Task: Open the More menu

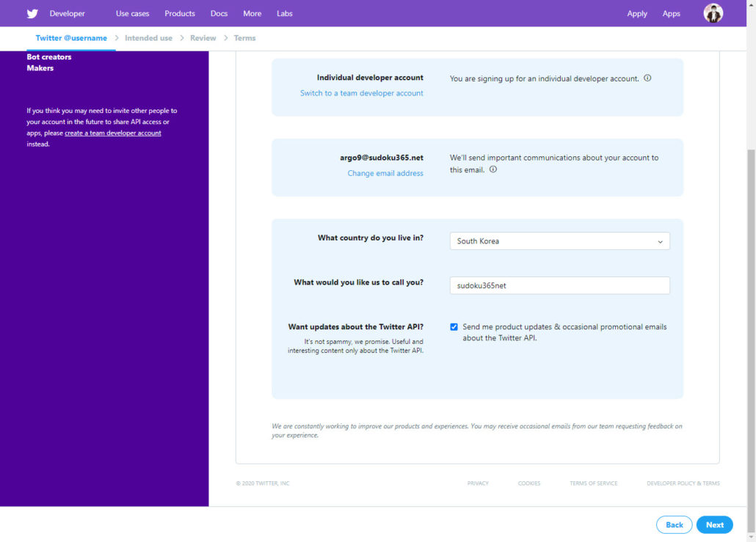Action: pyautogui.click(x=252, y=13)
